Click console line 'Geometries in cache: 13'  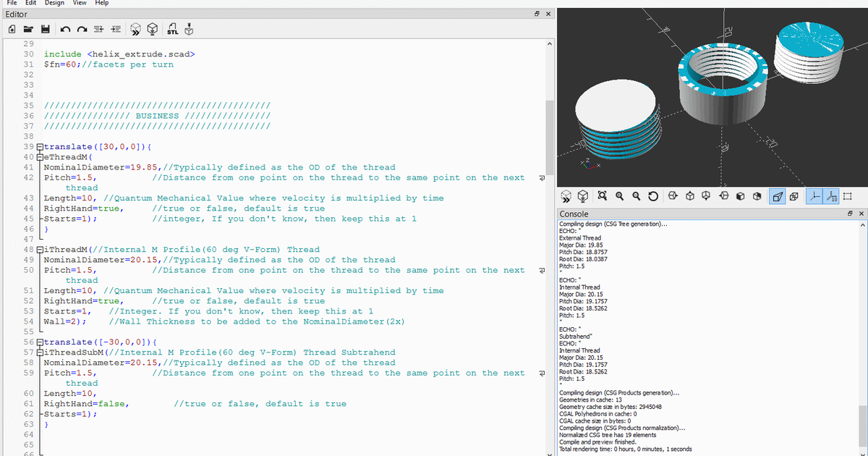coord(591,399)
